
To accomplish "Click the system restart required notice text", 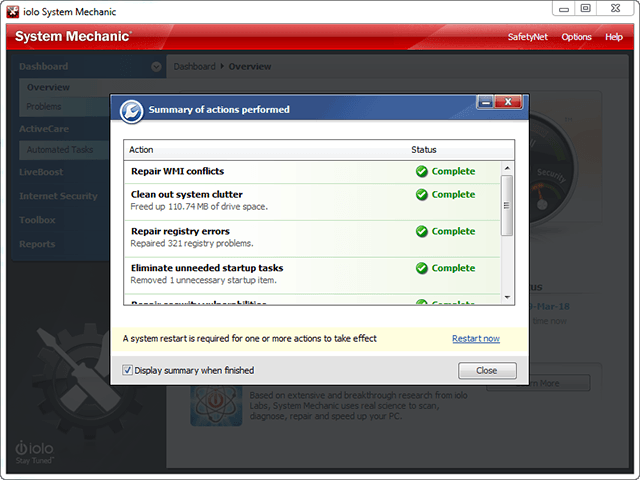I will [x=250, y=339].
